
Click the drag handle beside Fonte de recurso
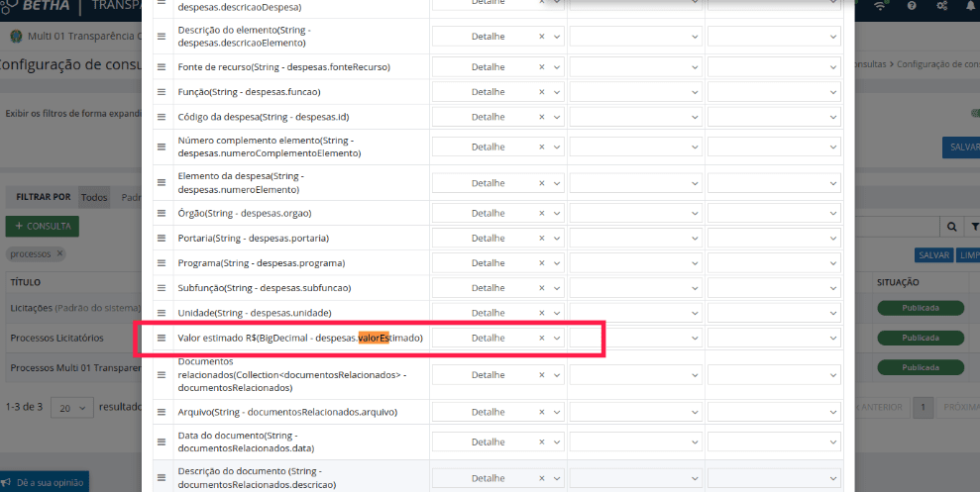(x=162, y=67)
